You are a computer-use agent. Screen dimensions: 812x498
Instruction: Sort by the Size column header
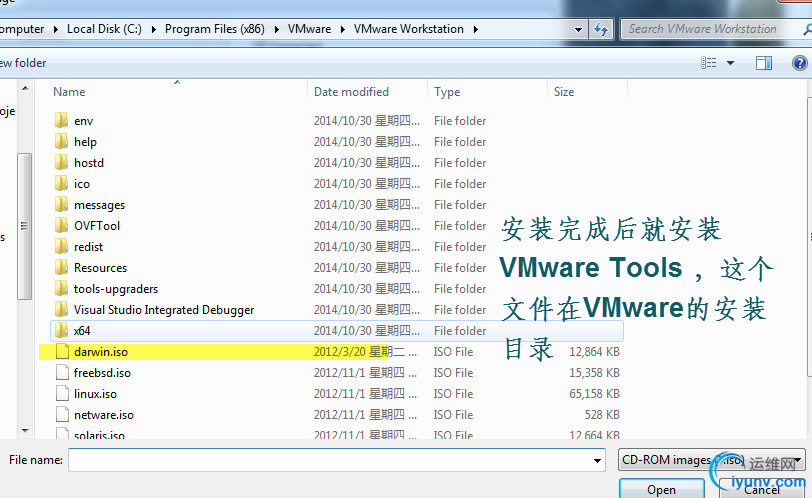click(x=564, y=92)
